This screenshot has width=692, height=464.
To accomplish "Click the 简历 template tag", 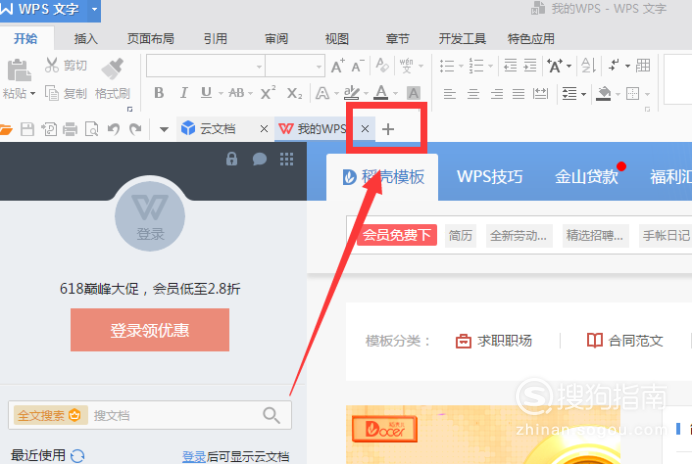I will coord(460,235).
